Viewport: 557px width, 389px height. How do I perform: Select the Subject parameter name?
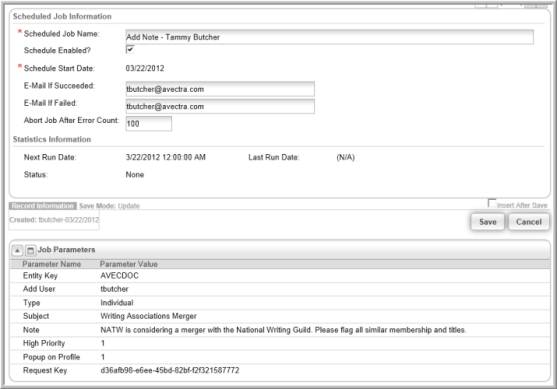click(x=36, y=316)
